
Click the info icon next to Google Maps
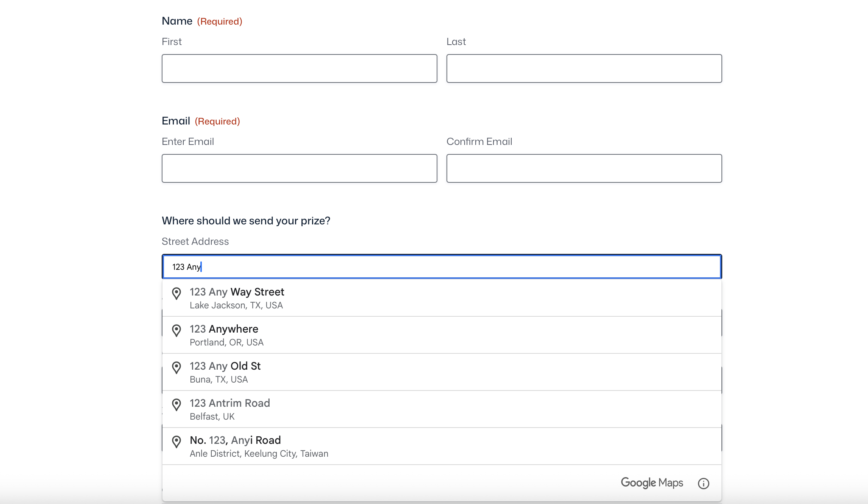coord(703,484)
